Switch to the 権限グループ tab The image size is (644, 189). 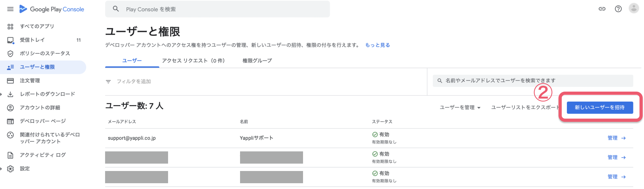257,60
